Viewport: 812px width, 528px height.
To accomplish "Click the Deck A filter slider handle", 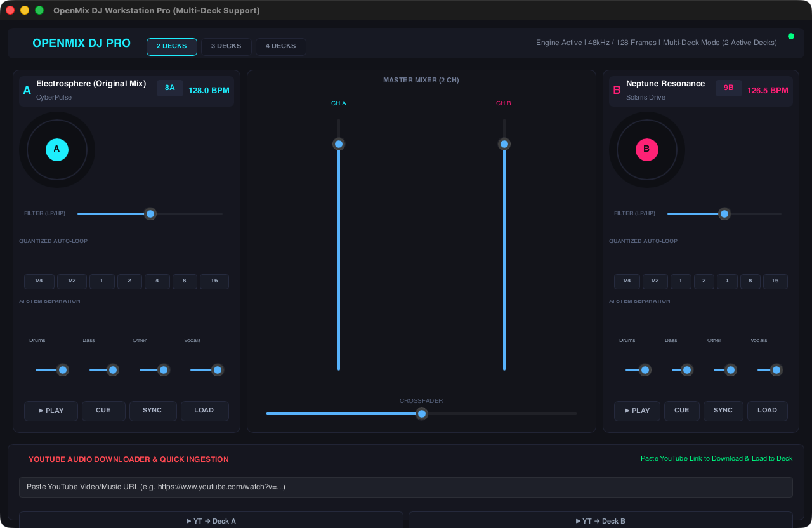I will pos(150,214).
